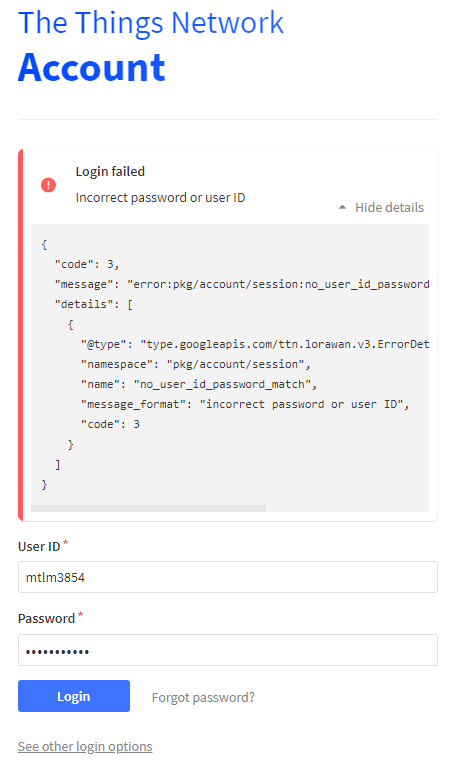Click the User ID input field
The height and width of the screenshot is (763, 465).
[x=228, y=577]
